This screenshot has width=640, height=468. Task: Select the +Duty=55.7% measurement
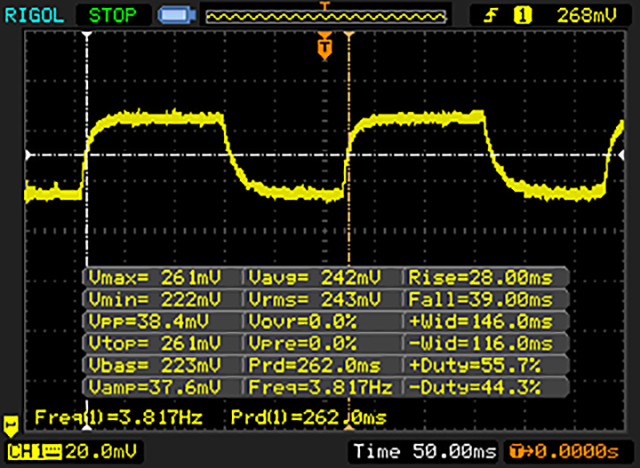pyautogui.click(x=475, y=365)
